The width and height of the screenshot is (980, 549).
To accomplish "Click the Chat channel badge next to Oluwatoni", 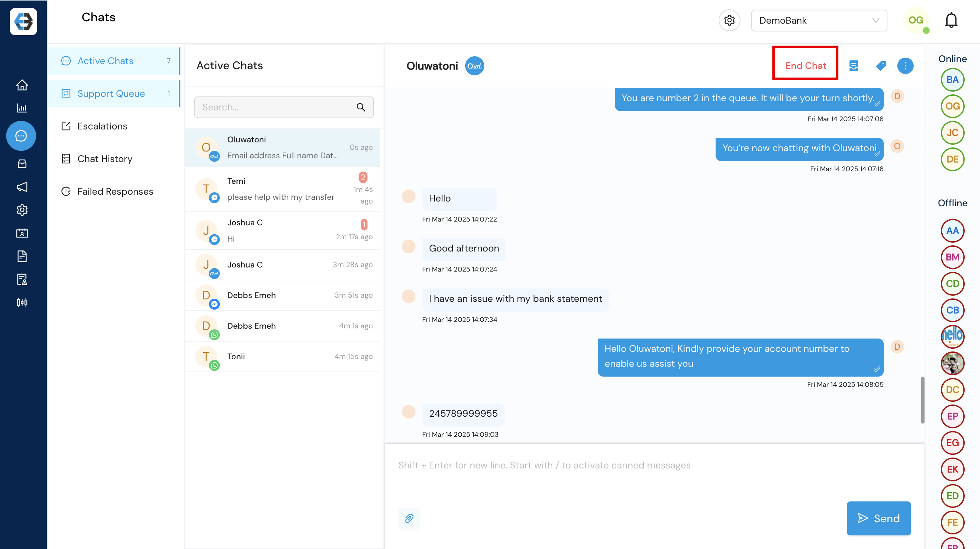I will tap(474, 66).
